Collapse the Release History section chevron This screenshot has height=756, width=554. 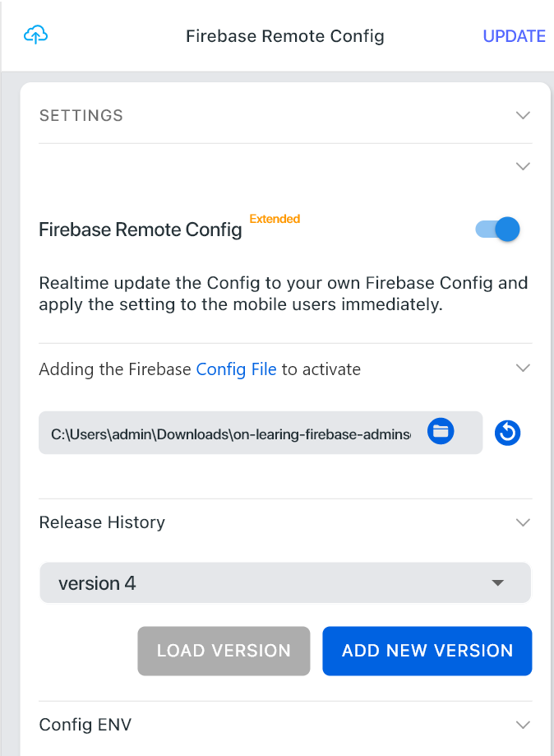click(523, 522)
